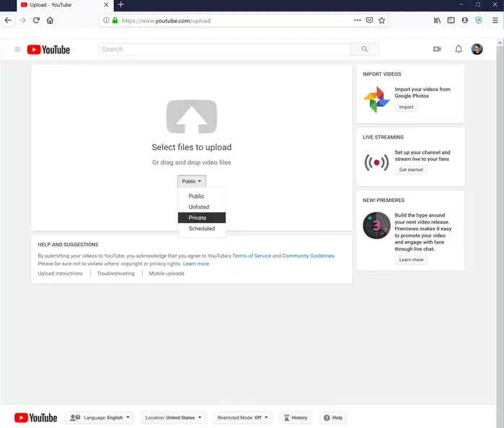Click the browser address bar URL
Image resolution: width=504 pixels, height=428 pixels.
click(166, 21)
